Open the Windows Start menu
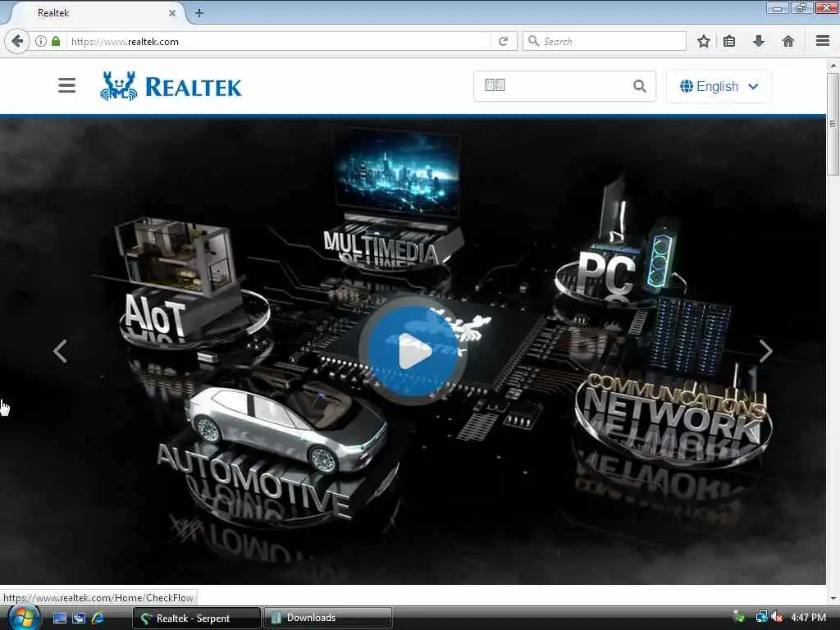840x630 pixels. pos(22,618)
